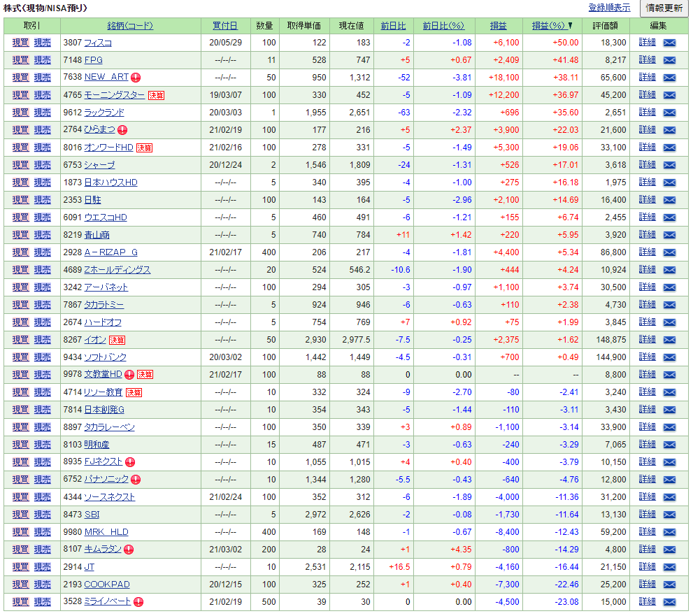The width and height of the screenshot is (693, 616).
Task: Open 詳細 for Zホールディングス
Action: pyautogui.click(x=647, y=270)
